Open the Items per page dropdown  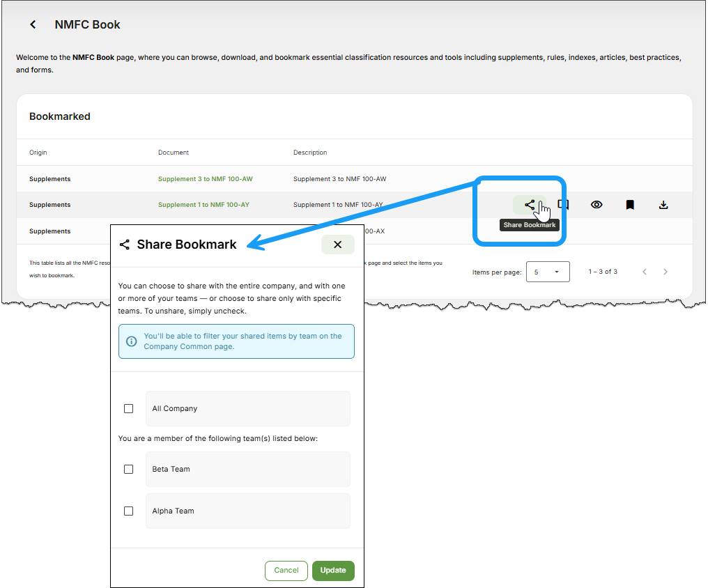tap(548, 272)
